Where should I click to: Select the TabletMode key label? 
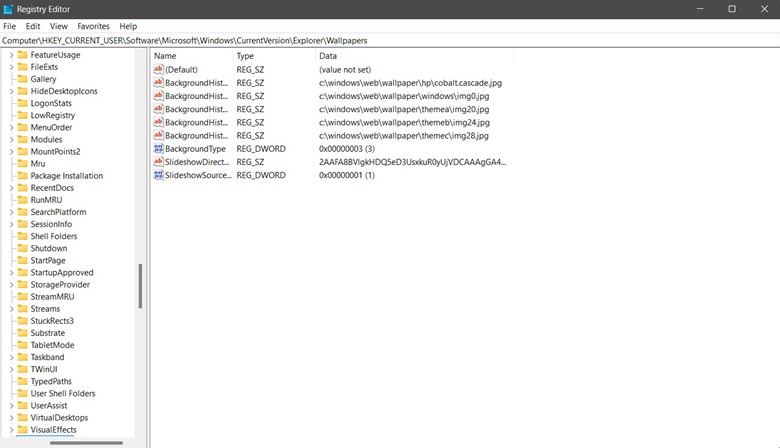[52, 345]
